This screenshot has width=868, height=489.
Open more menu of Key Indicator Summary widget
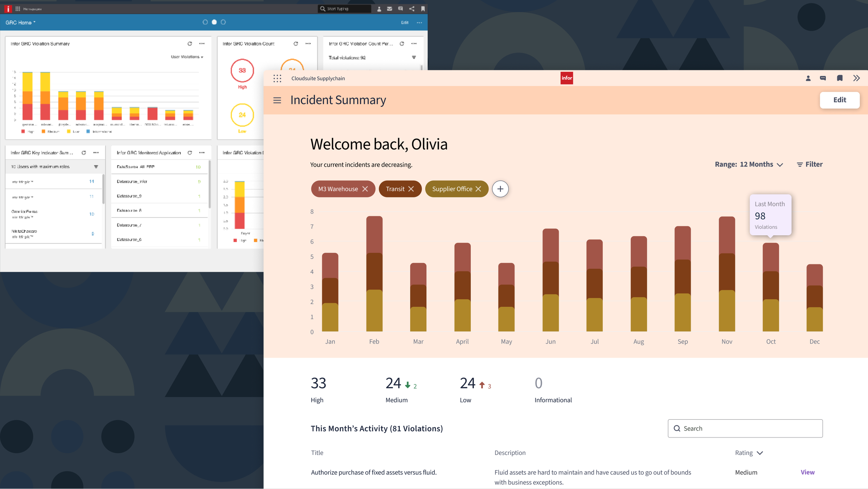coord(96,153)
